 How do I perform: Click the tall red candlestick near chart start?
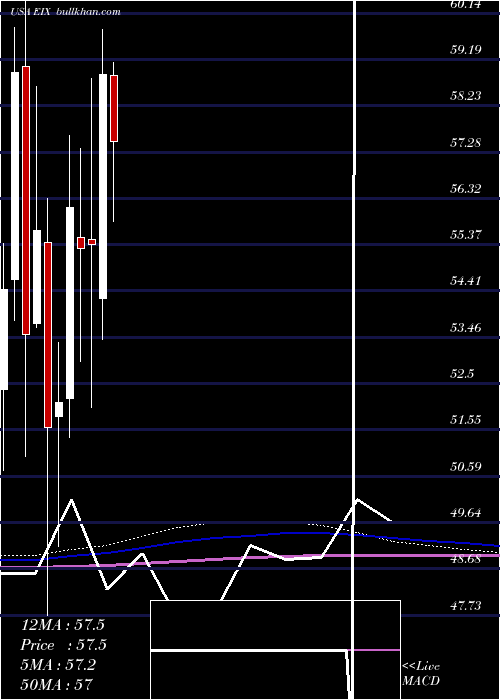[x=26, y=200]
